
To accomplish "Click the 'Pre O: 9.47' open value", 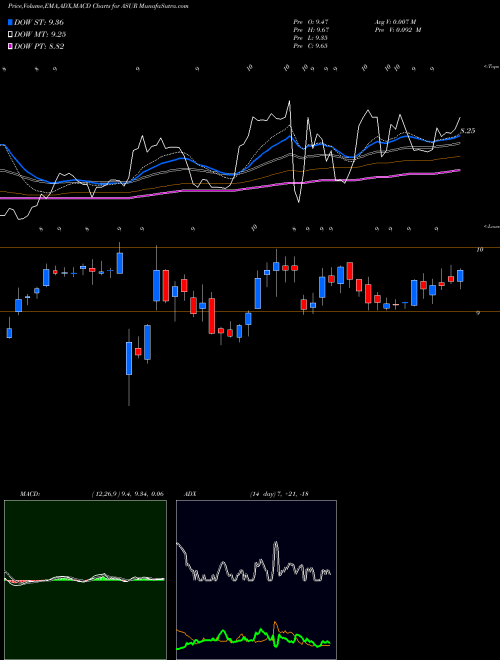I will tap(311, 22).
